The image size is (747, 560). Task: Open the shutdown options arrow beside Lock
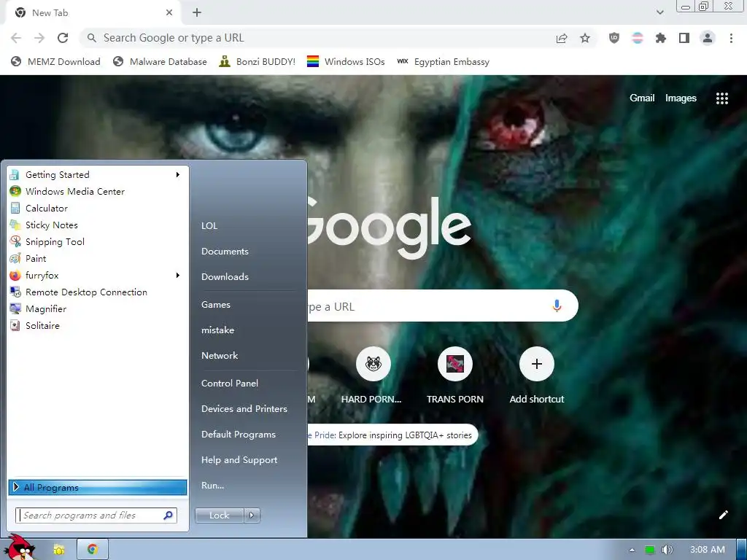[x=252, y=516]
